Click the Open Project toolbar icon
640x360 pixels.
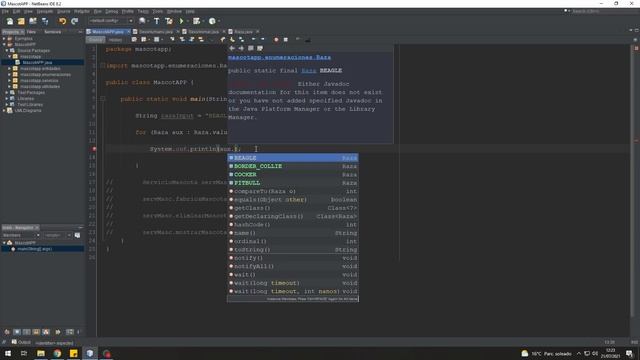(x=33, y=21)
